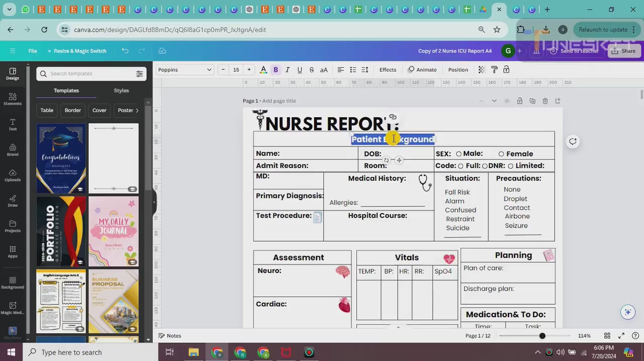Toggle uppercase aA text option
Screen dimensions: 644x361
tap(324, 70)
